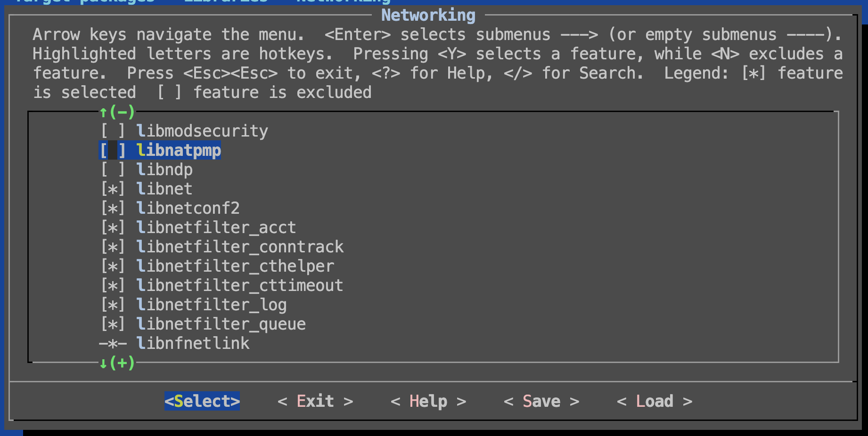Uncheck the libnetfilter_conntrack box
This screenshot has height=436, width=868.
point(113,247)
